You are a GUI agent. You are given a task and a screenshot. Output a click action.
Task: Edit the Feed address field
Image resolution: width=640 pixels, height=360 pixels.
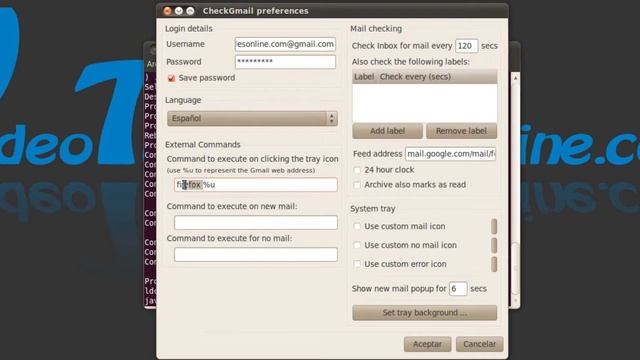(x=451, y=154)
